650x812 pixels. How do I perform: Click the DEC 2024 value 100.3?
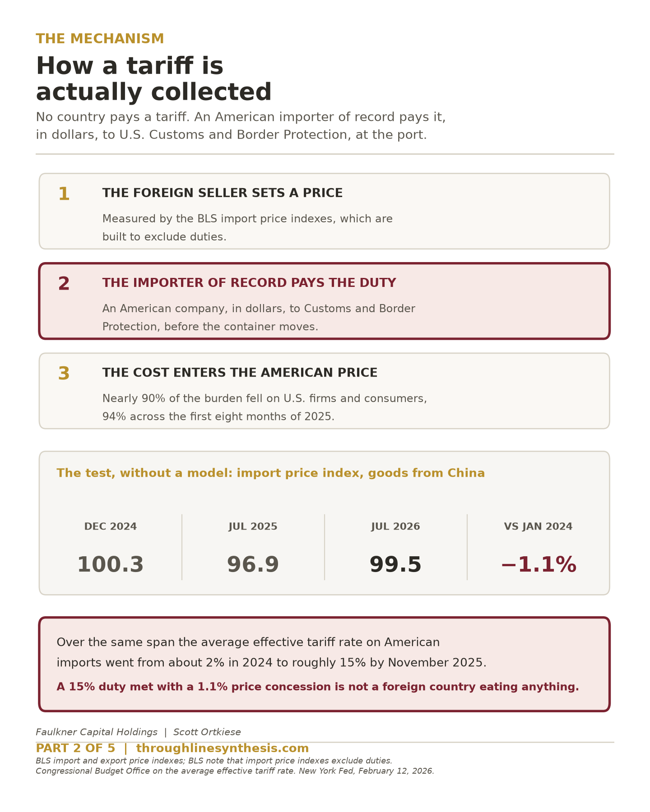[111, 565]
